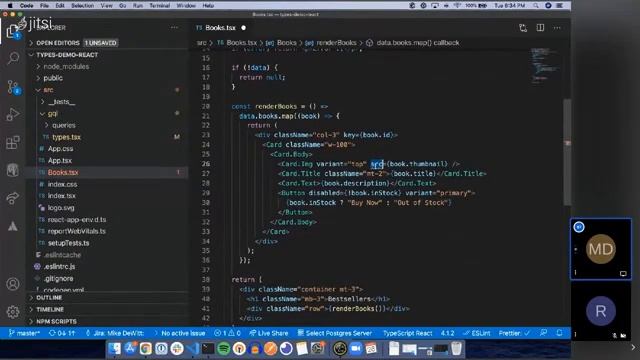
Task: Open the Search view in activity bar
Action: (13, 58)
